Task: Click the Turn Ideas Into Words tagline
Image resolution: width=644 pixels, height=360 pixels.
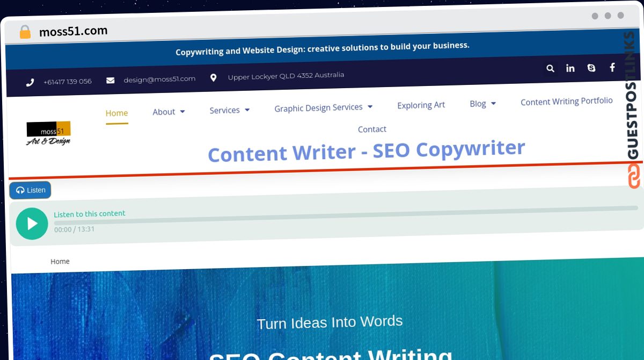Action: tap(330, 322)
